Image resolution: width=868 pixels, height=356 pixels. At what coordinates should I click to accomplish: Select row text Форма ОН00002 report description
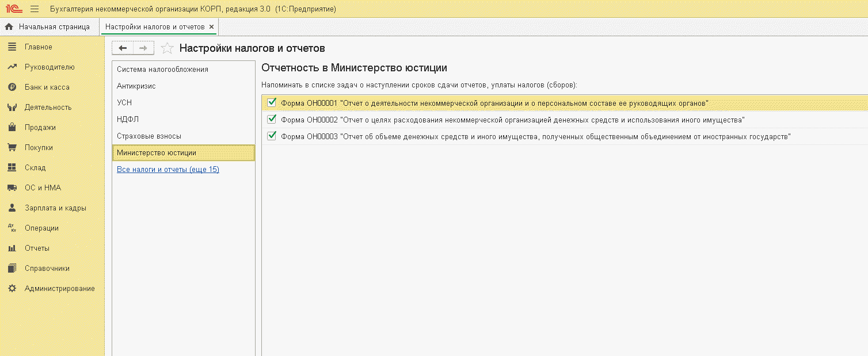pyautogui.click(x=513, y=120)
